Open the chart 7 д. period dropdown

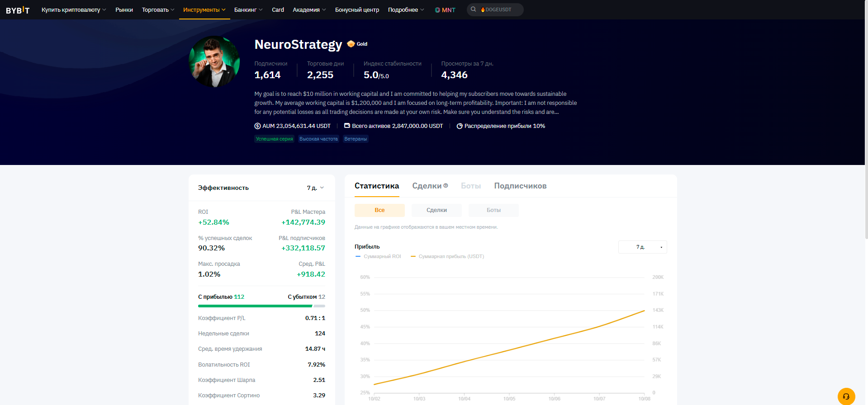point(642,247)
